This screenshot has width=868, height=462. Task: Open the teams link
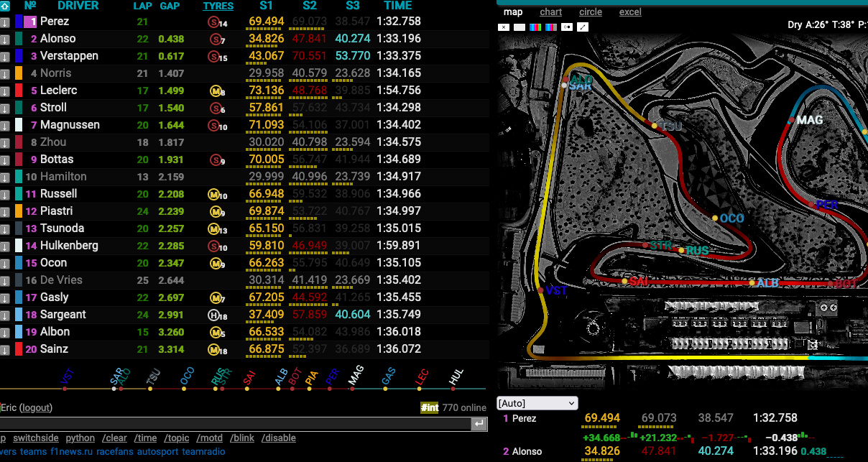pos(33,452)
